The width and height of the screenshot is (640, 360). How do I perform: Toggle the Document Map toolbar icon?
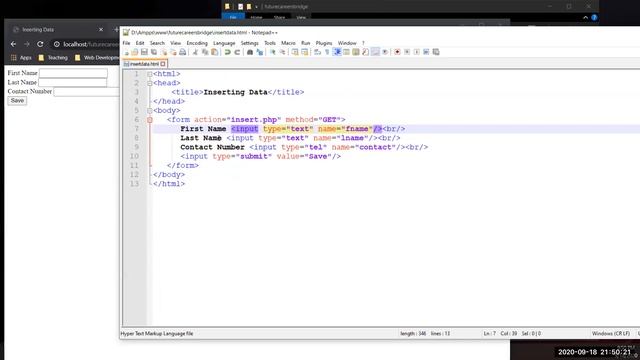356,52
